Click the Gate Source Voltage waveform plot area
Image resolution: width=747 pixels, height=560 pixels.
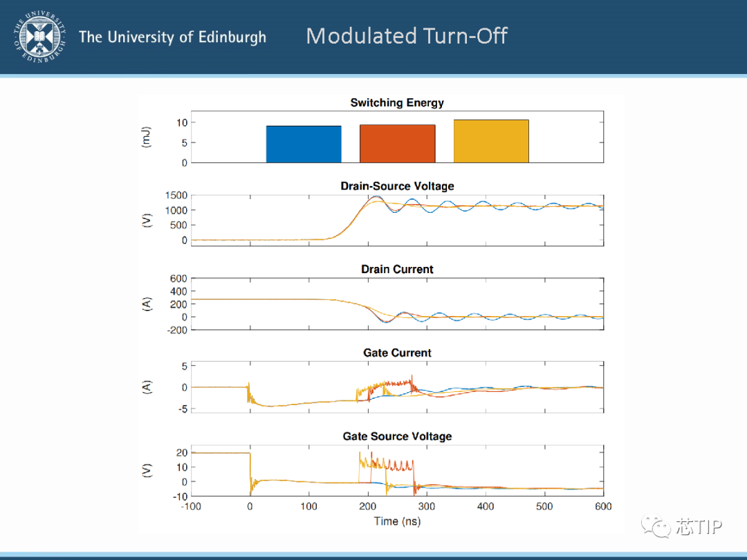click(x=397, y=471)
